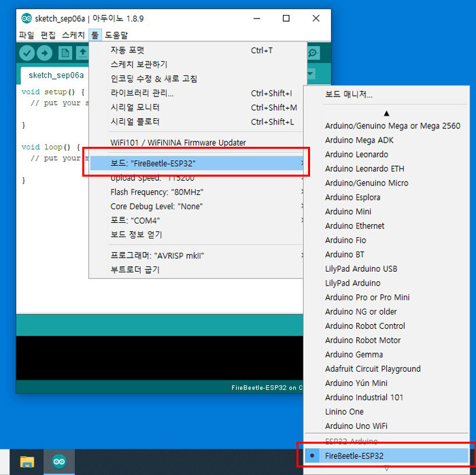Image resolution: width=476 pixels, height=475 pixels.
Task: Open the 파일 menu
Action: [27, 35]
